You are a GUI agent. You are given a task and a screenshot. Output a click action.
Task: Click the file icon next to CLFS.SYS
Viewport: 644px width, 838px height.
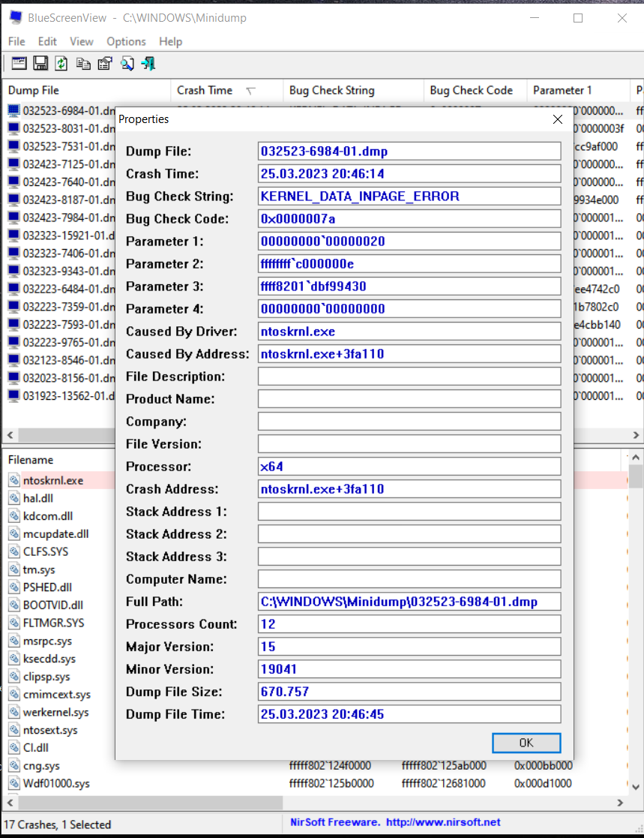pyautogui.click(x=14, y=551)
